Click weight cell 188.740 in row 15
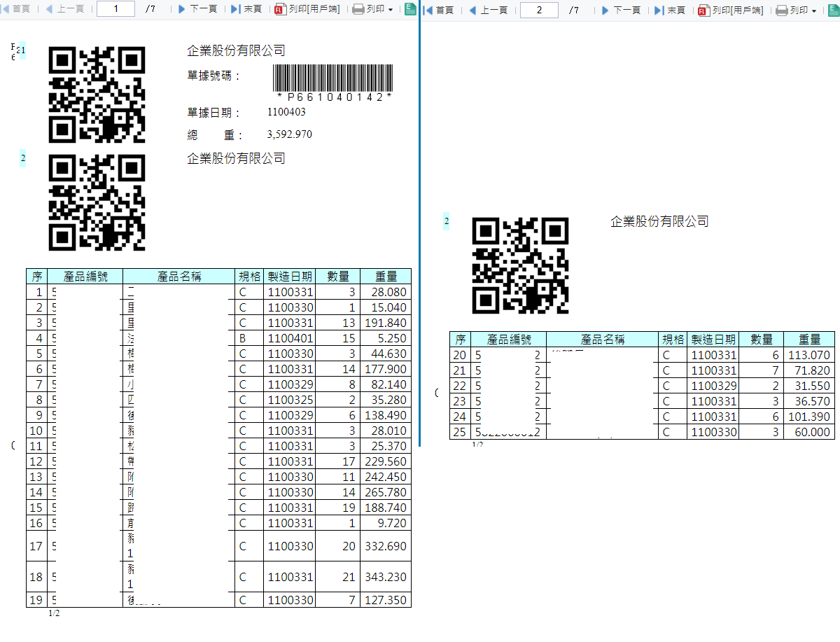This screenshot has width=840, height=642. [x=386, y=508]
